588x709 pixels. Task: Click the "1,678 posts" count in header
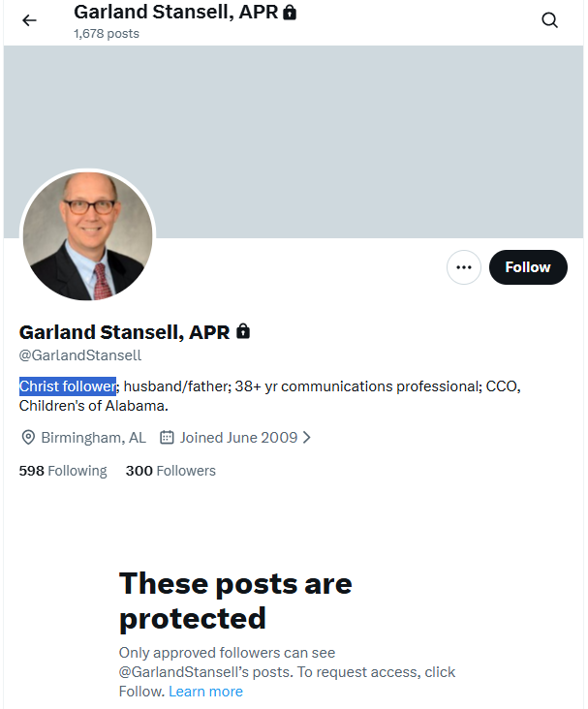[x=107, y=33]
